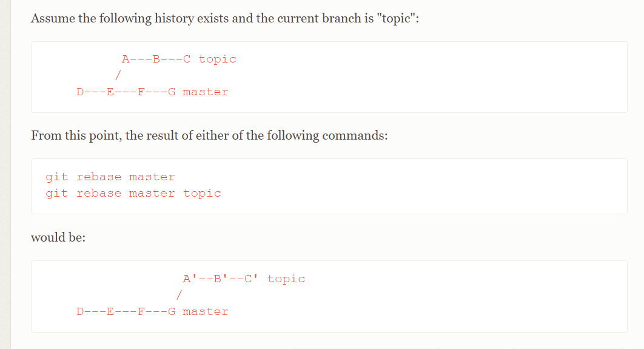Click commit A' in the rebased diagram
Screen dimensions: 644x349
189,279
